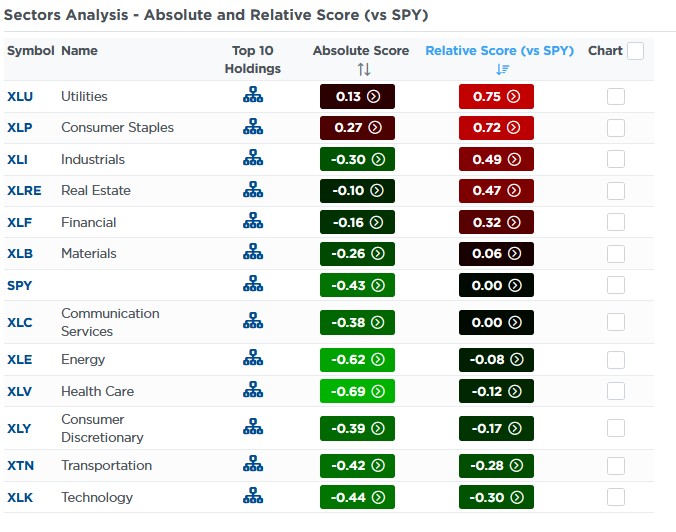Viewport: 676px width, 532px height.
Task: Open the holdings icon for XLF Financial
Action: pos(252,222)
